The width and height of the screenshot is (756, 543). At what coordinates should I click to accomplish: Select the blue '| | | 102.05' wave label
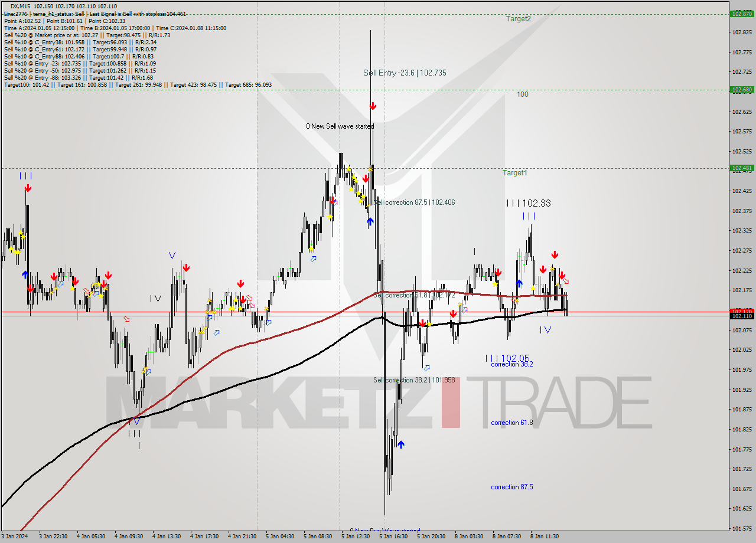507,358
